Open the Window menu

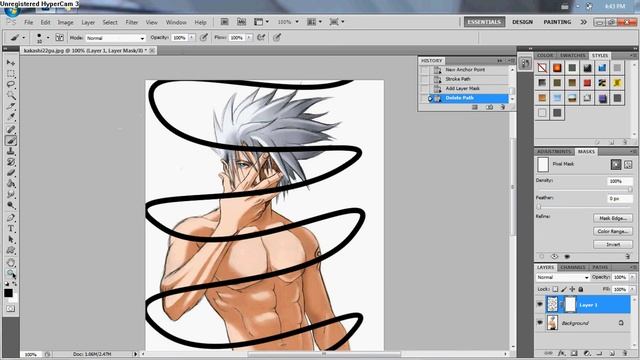point(176,22)
